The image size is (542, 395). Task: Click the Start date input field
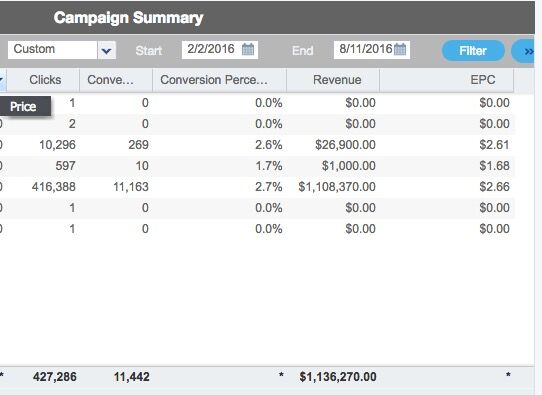pos(212,49)
